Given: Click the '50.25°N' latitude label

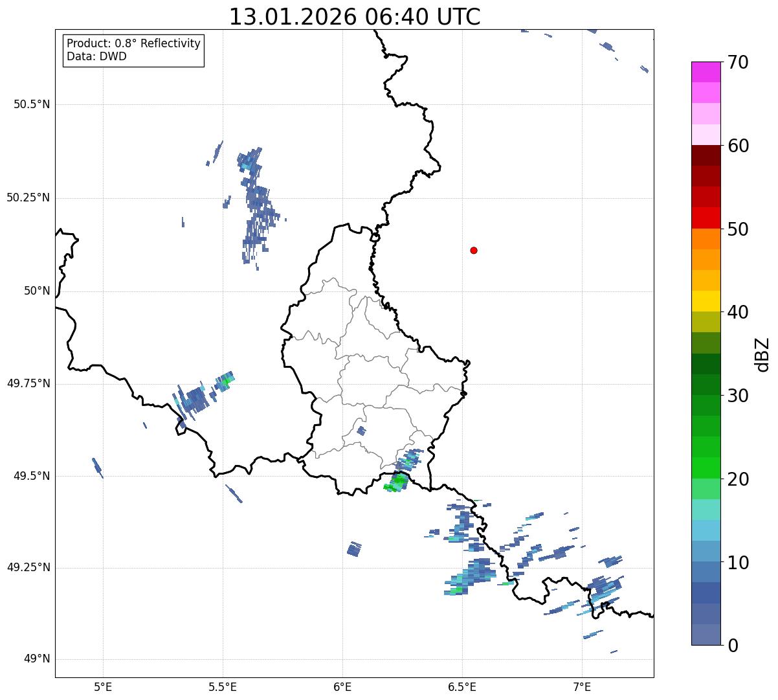Looking at the screenshot, I should (x=28, y=198).
